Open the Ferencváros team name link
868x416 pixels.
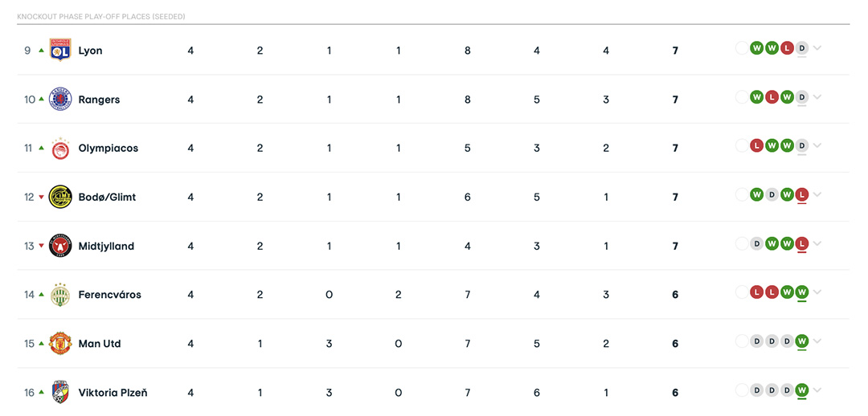point(109,295)
